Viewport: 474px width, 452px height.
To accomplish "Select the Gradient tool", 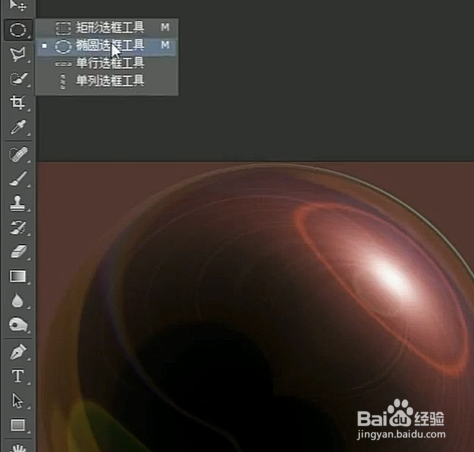I will click(18, 276).
